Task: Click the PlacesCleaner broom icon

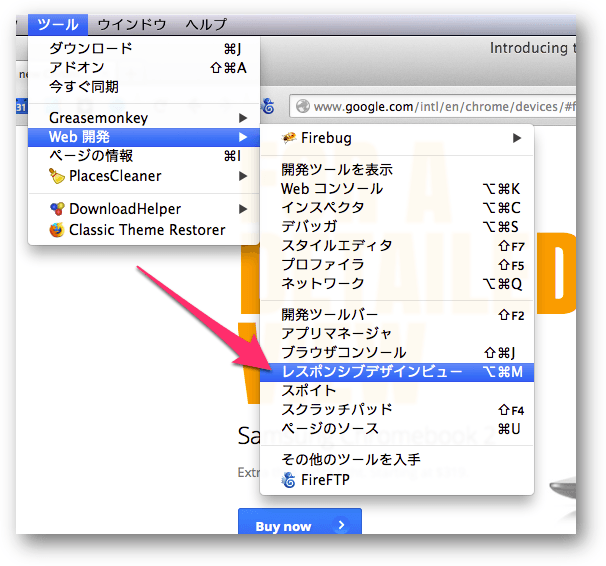Action: [x=57, y=176]
